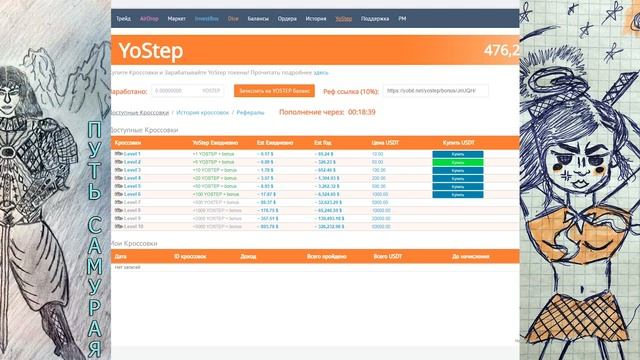640x360 pixels.
Task: Open the История navbar item
Action: [x=316, y=19]
